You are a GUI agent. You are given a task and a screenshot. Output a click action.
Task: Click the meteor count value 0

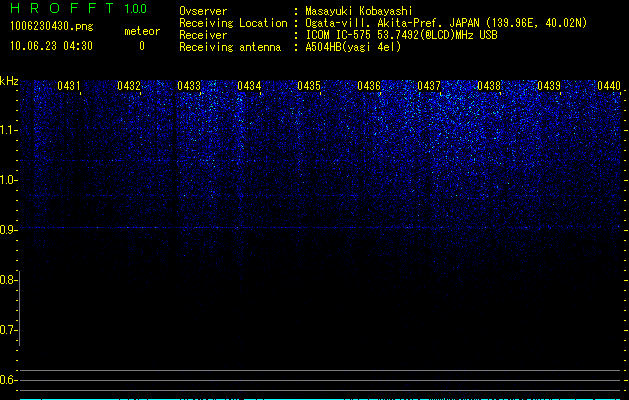[x=142, y=46]
